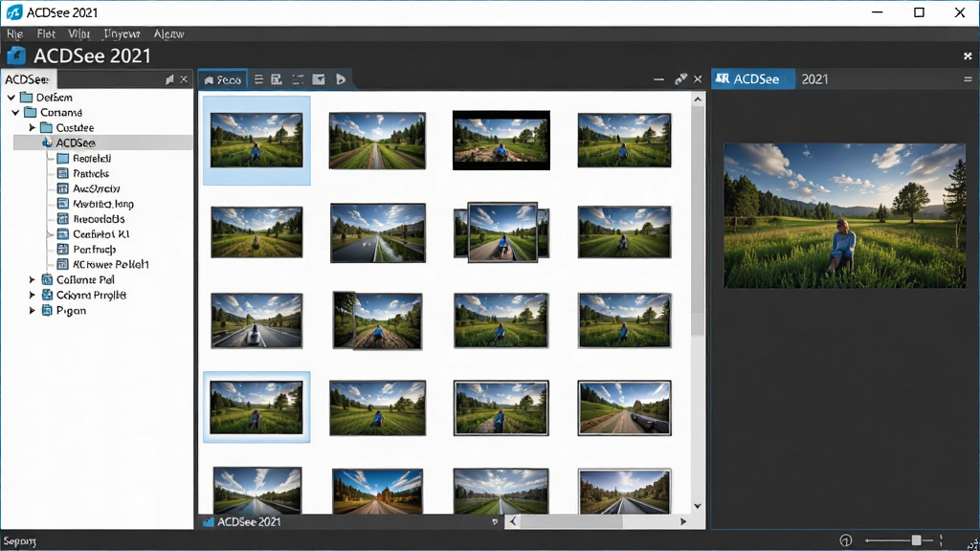This screenshot has height=551, width=980.
Task: Select the 'Pigan' tree item label
Action: (71, 311)
